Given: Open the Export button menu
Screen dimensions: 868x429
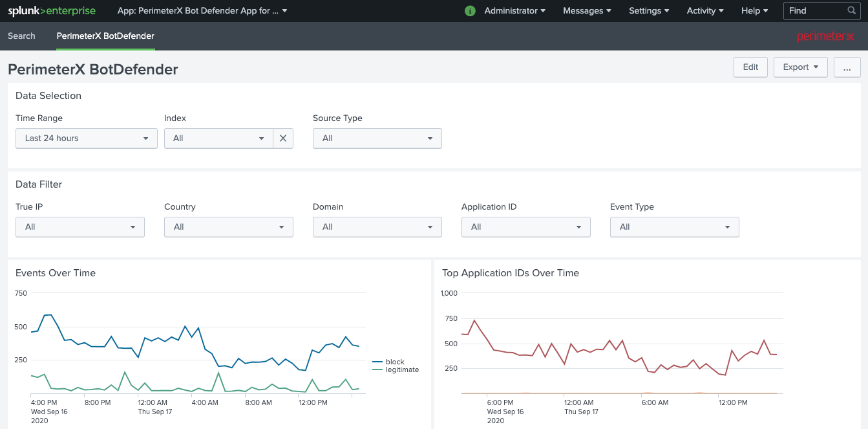Looking at the screenshot, I should pos(800,67).
